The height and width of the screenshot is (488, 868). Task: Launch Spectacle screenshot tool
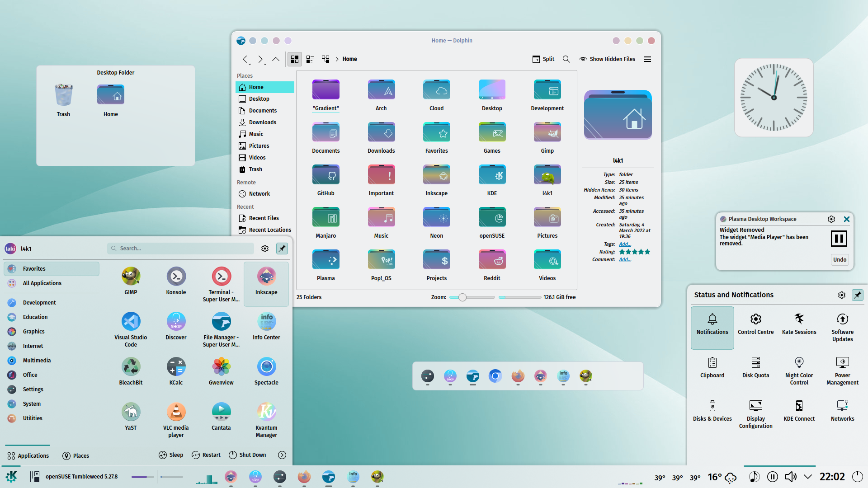tap(266, 371)
